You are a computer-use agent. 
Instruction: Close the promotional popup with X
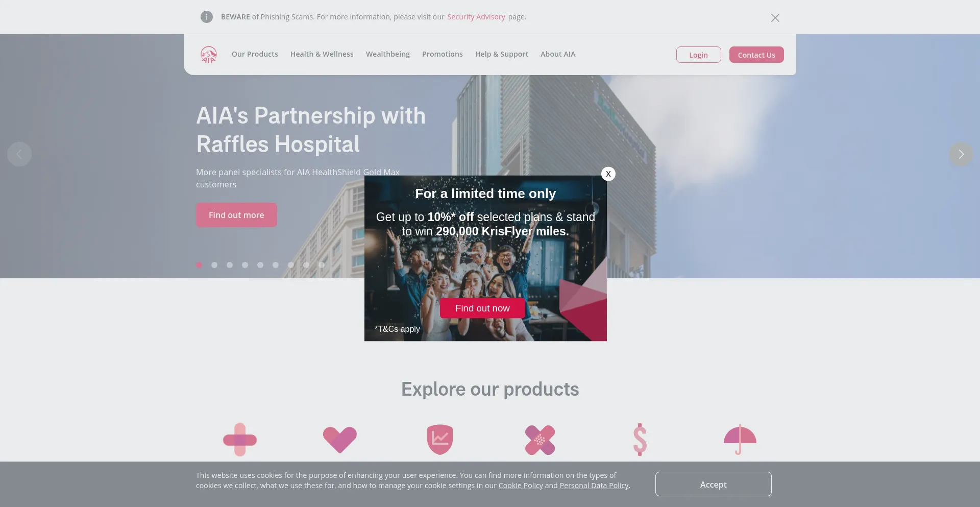pyautogui.click(x=608, y=174)
